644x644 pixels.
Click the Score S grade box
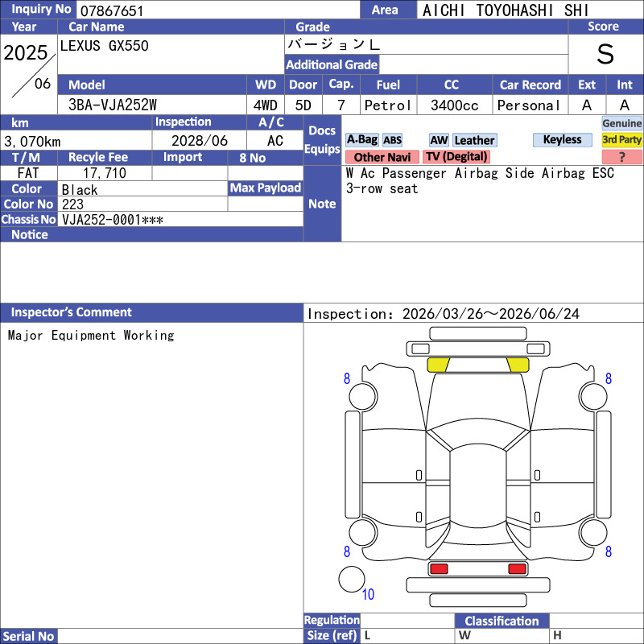click(605, 55)
